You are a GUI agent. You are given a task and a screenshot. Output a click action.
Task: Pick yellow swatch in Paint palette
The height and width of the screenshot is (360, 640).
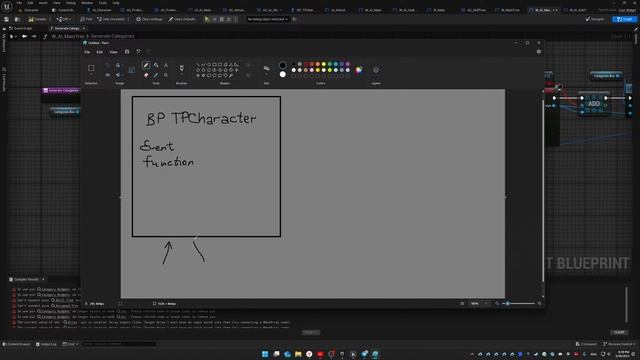(324, 64)
